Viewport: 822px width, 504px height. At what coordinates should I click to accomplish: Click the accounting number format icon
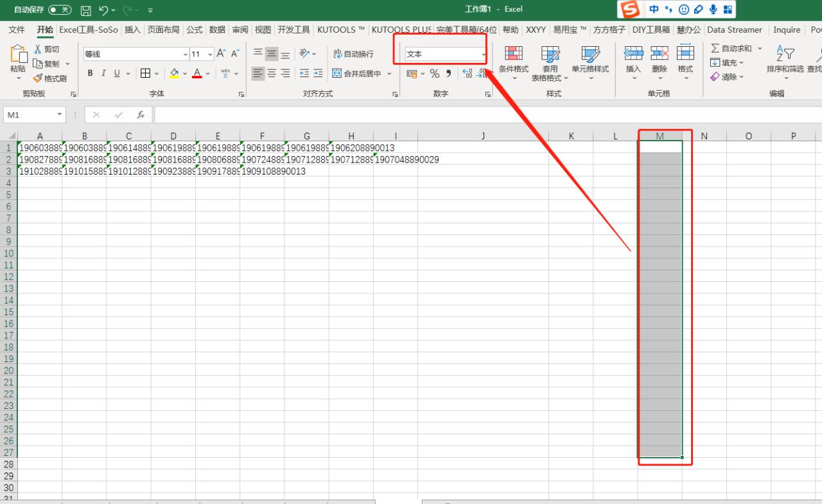pyautogui.click(x=412, y=73)
